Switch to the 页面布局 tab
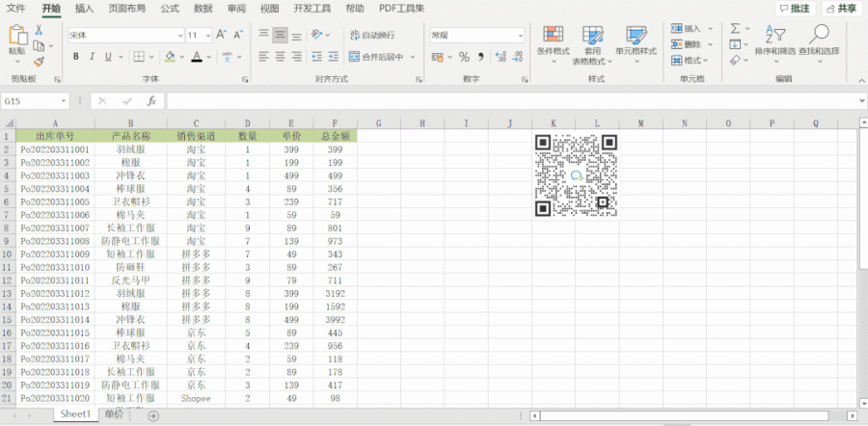 coord(126,9)
